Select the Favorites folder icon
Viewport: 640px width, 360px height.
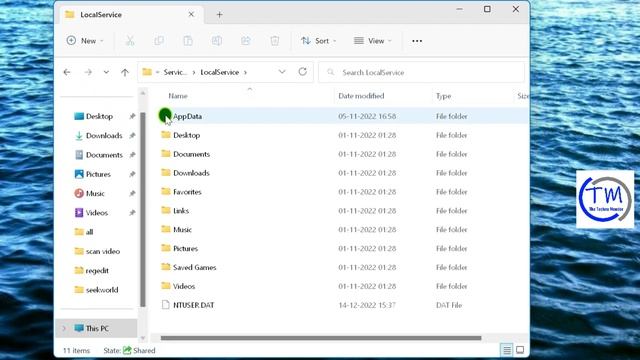[165, 191]
